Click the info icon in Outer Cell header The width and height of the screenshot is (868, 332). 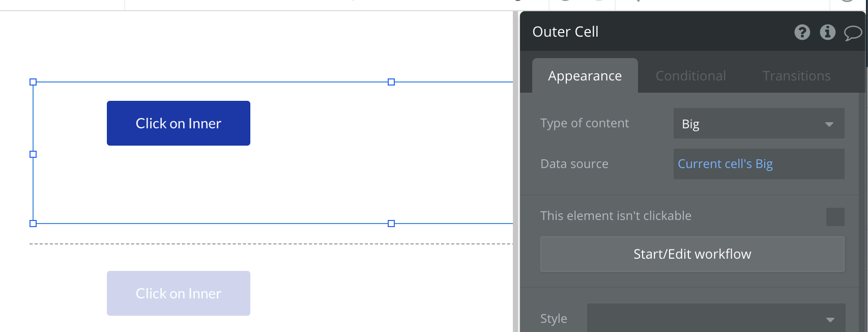[x=827, y=32]
